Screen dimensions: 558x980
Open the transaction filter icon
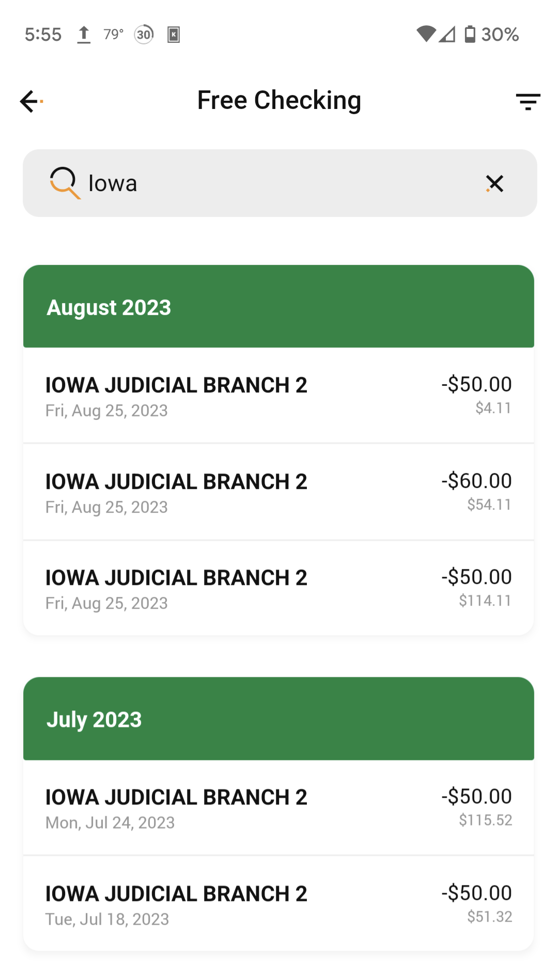tap(528, 101)
